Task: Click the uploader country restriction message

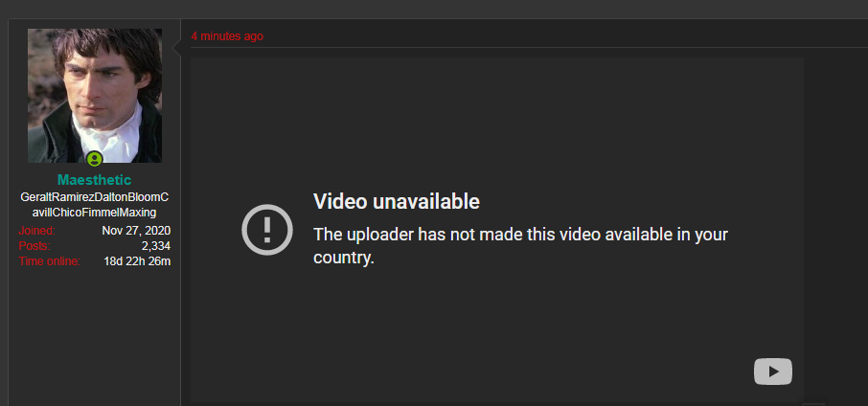Action: pyautogui.click(x=520, y=245)
